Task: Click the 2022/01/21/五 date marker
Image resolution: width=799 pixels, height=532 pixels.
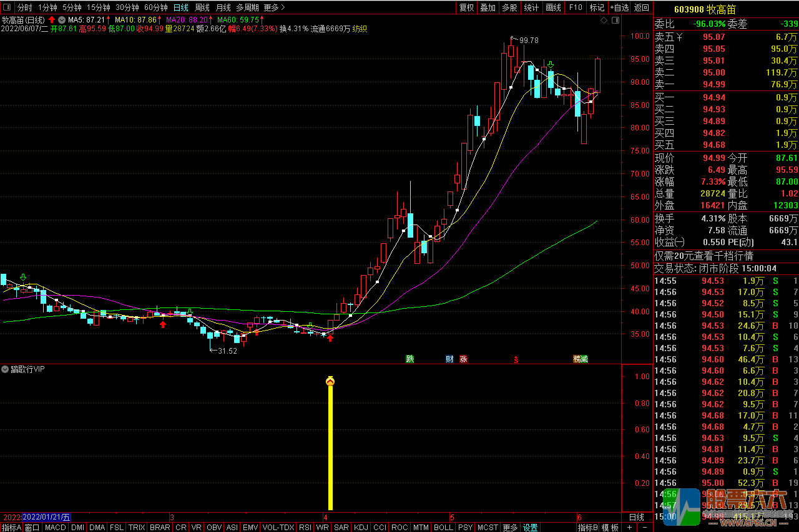Action: coord(46,517)
